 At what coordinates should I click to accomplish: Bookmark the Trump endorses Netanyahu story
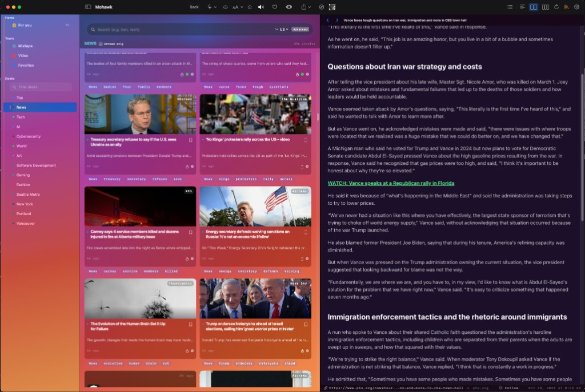coord(306,325)
